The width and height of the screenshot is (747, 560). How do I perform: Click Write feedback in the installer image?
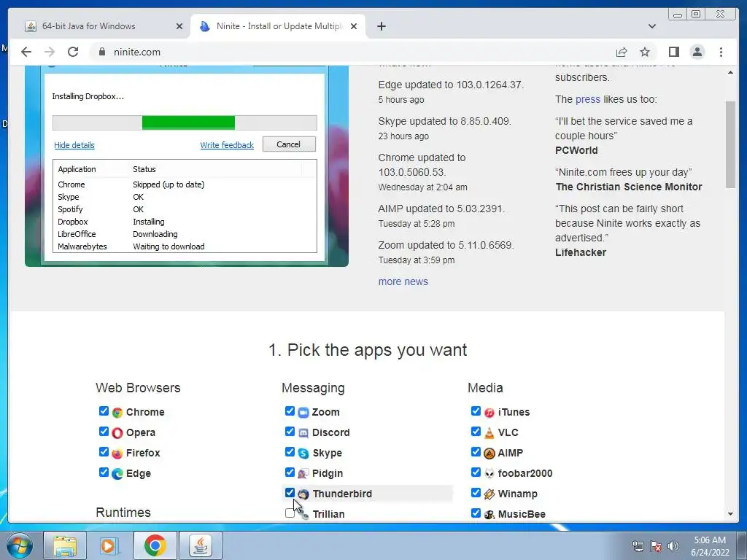tap(227, 145)
